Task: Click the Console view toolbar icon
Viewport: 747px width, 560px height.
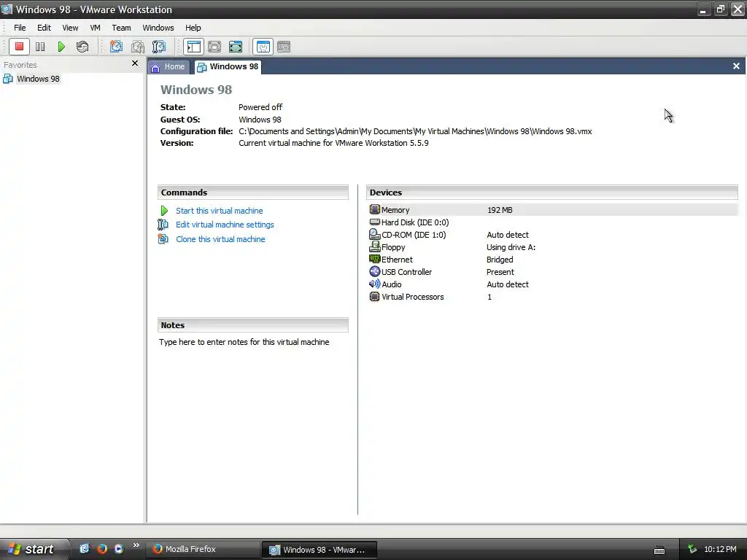Action: coord(284,47)
